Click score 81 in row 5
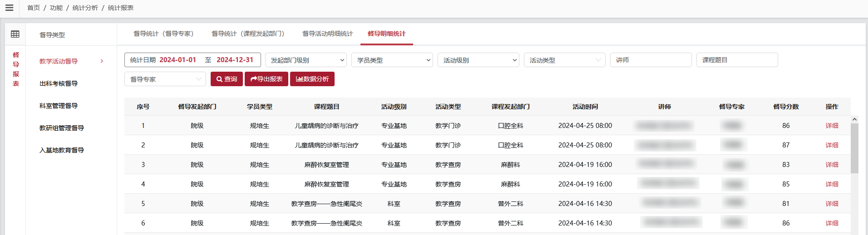This screenshot has width=868, height=235. pos(786,204)
